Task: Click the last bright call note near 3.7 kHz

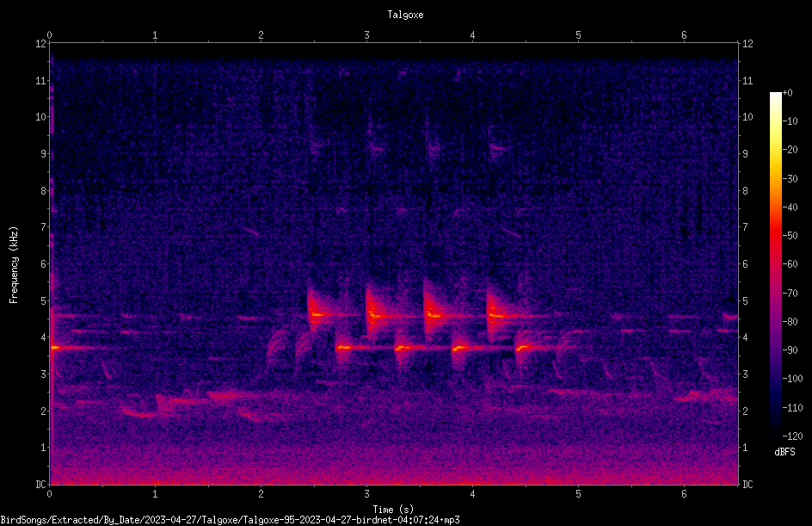Action: [523, 348]
